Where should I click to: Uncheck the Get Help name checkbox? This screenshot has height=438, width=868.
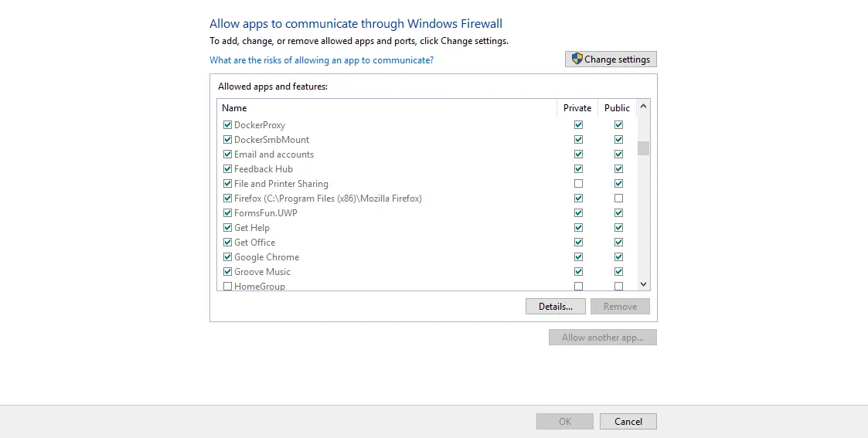227,227
